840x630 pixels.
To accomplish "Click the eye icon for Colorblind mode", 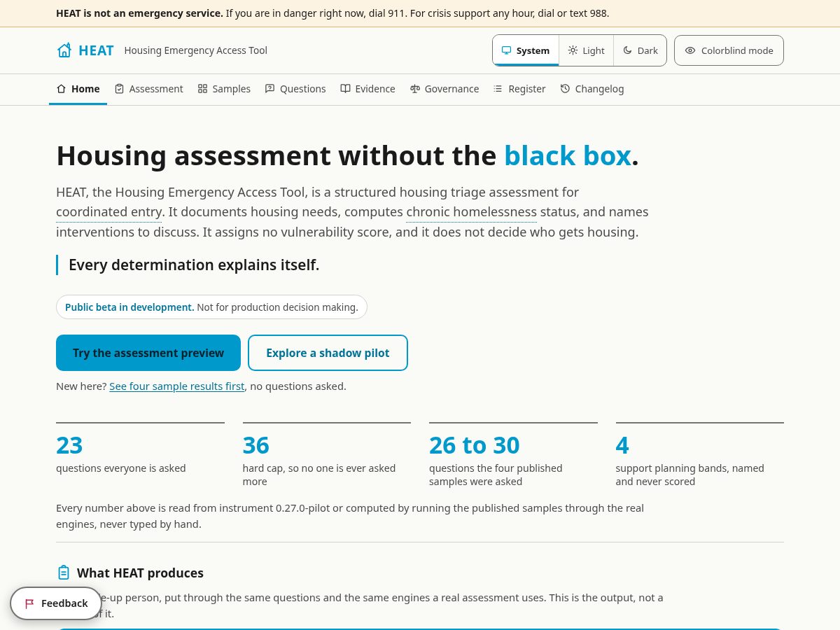I will tap(690, 50).
